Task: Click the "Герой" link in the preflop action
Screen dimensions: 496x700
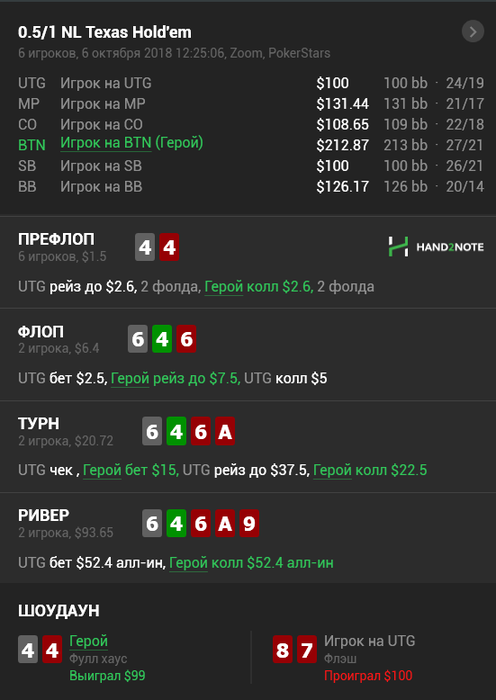Action: pos(224,287)
